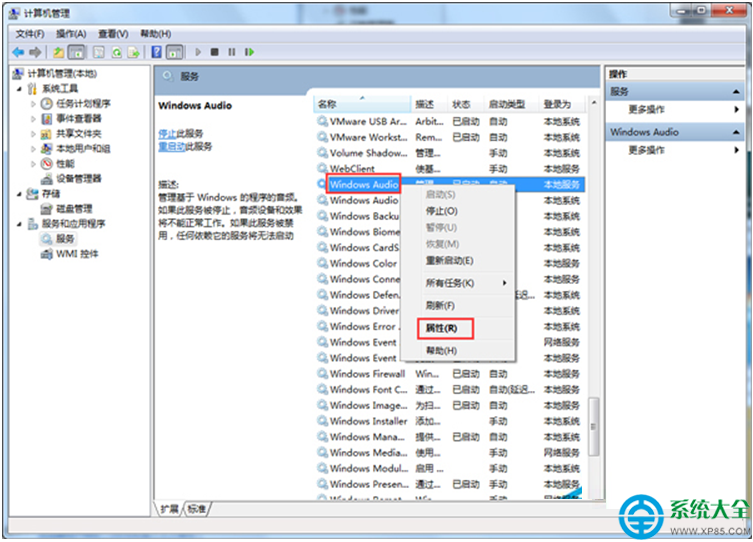Click the services list vertical scrollbar thumb
This screenshot has width=753, height=542.
point(594,426)
